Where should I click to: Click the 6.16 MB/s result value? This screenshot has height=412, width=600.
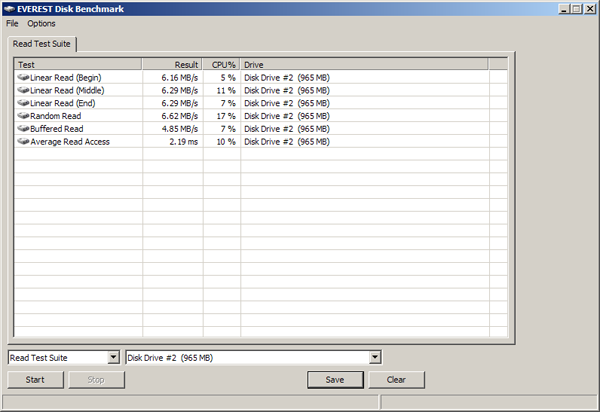tap(179, 78)
